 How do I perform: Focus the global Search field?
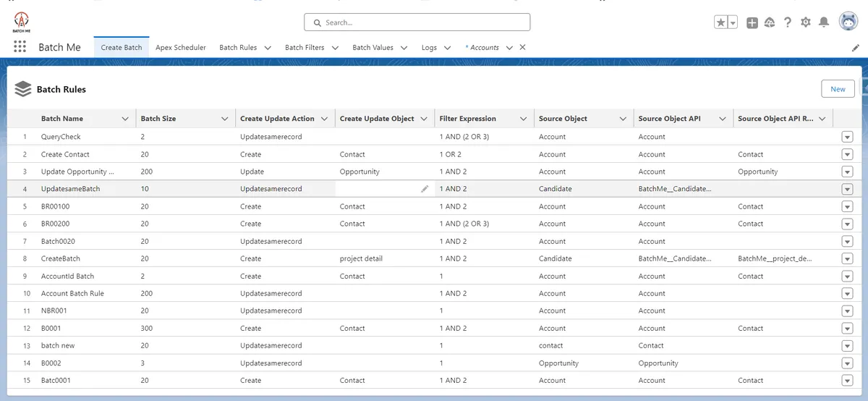tap(417, 22)
